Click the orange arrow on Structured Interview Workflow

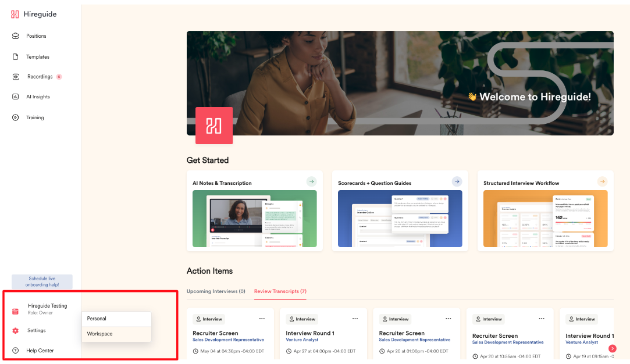tap(602, 181)
